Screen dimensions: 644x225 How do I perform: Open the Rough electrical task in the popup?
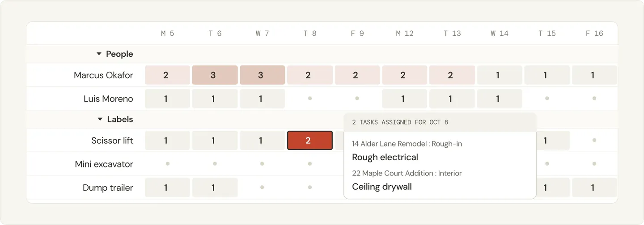pos(385,157)
